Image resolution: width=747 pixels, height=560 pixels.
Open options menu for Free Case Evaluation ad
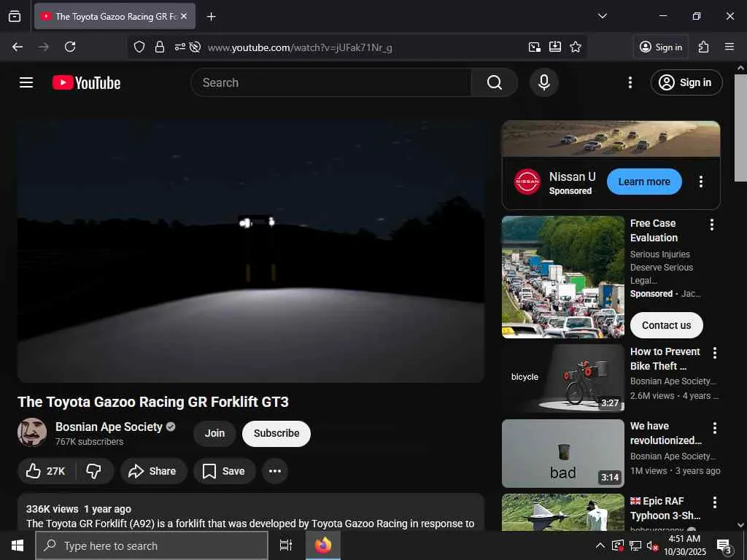[712, 225]
